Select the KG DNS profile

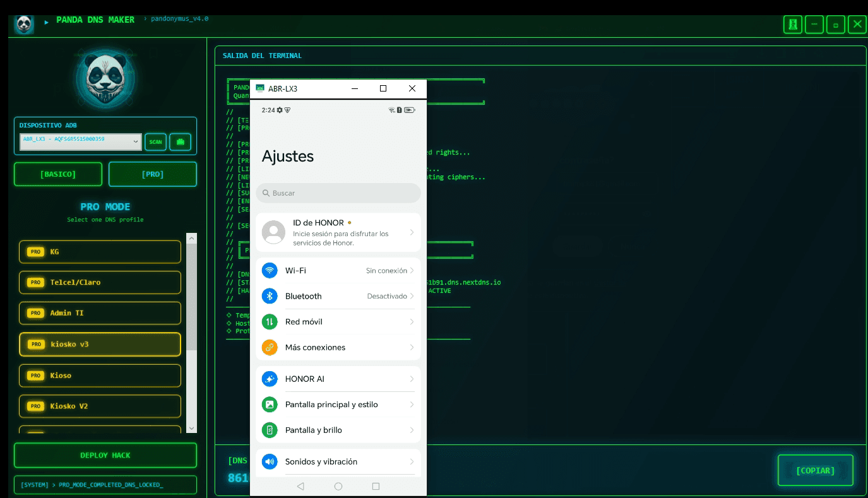(x=100, y=252)
